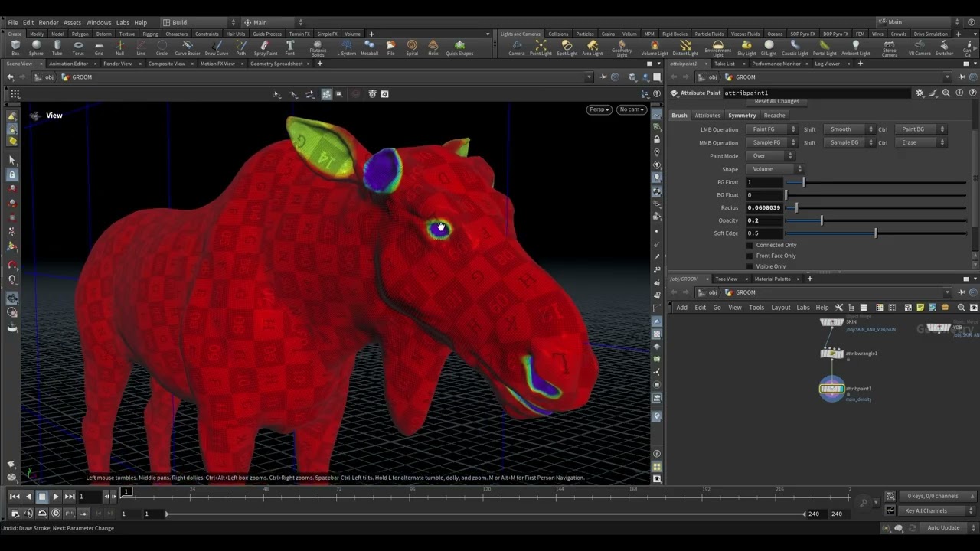Add a Portal Light
Viewport: 980px width, 551px height.
pos(825,48)
